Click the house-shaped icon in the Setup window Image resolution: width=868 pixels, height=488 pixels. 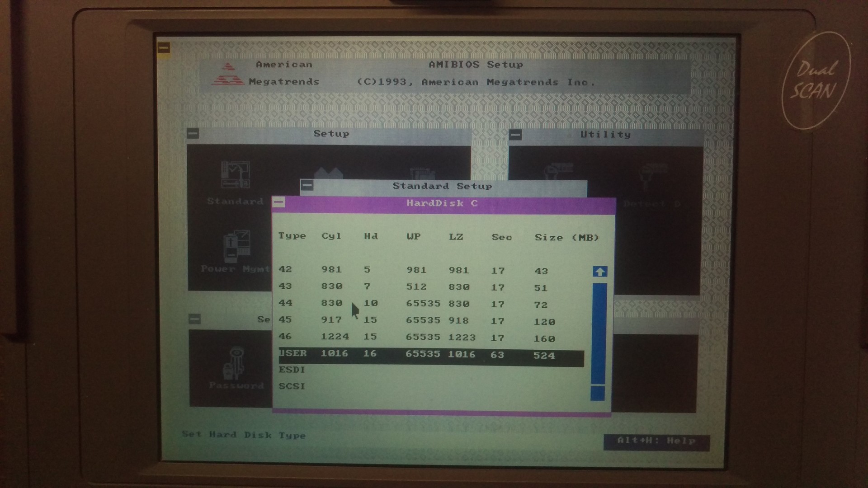point(328,174)
